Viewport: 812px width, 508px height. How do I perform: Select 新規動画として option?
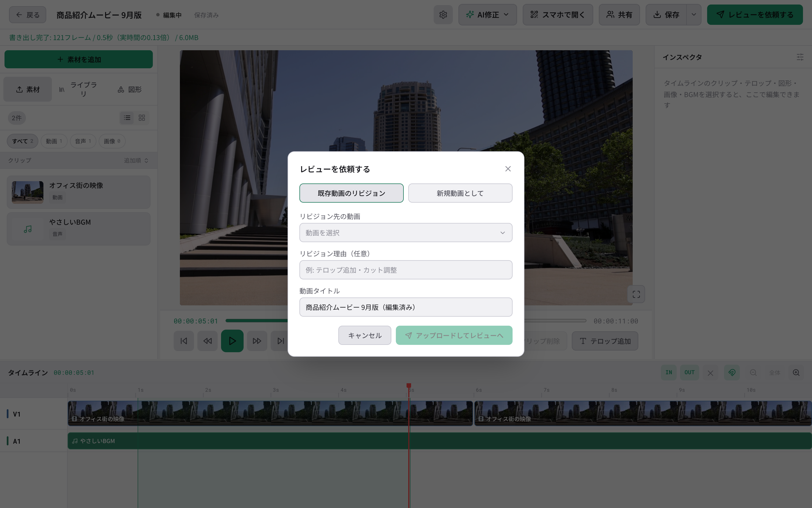(460, 193)
